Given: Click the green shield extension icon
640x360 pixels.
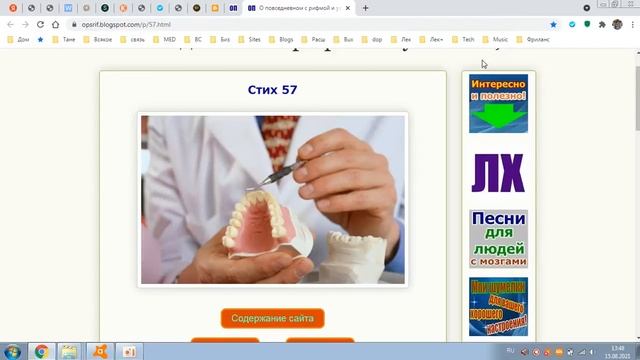Looking at the screenshot, I should pos(587,24).
